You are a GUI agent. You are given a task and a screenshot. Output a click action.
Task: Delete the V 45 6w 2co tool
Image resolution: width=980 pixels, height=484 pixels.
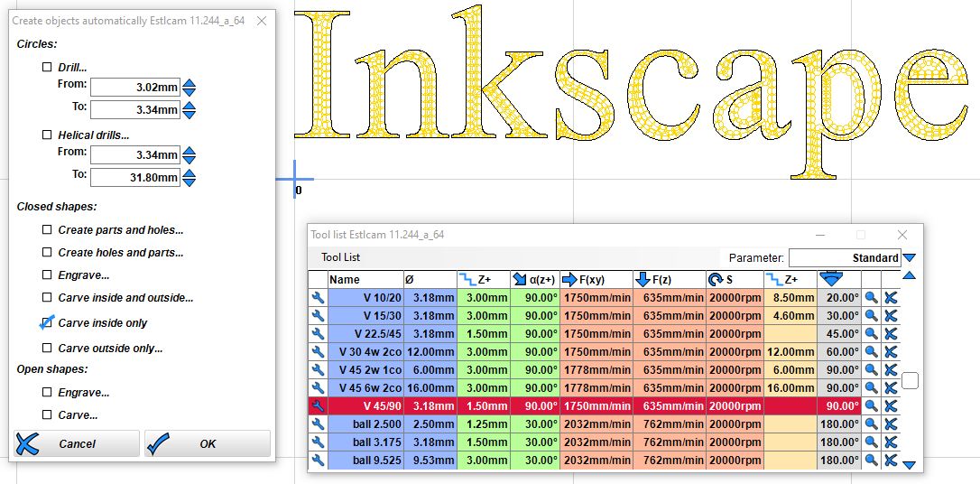pyautogui.click(x=891, y=387)
